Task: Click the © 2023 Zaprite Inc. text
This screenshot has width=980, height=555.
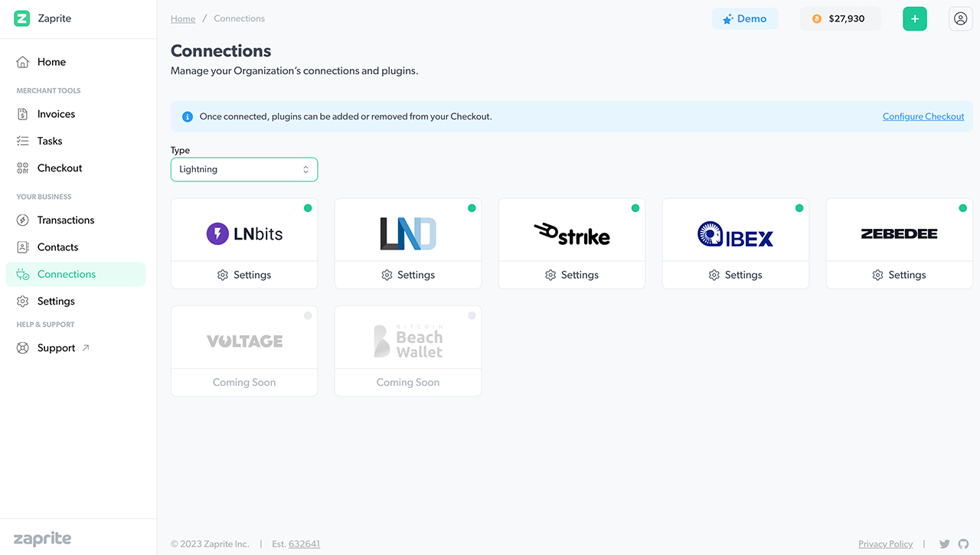Action: point(210,544)
